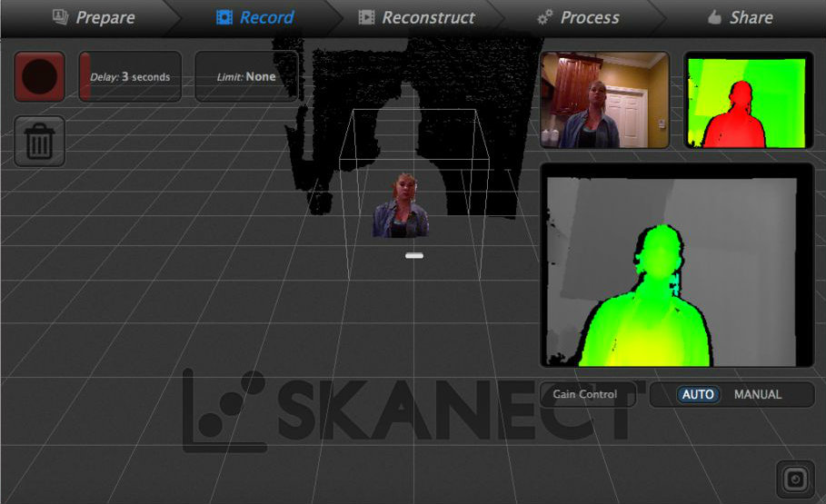Select the red-green depth feed thumbnail
Screen dimensions: 826x504
point(748,100)
